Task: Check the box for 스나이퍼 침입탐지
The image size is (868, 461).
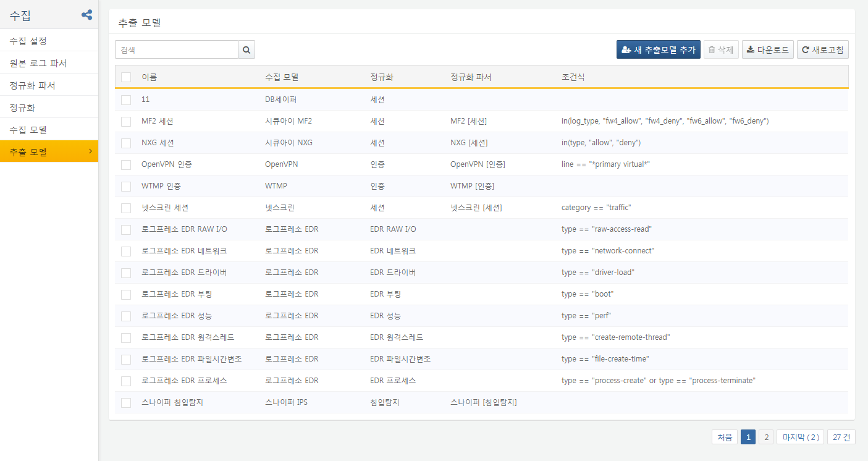Action: pyautogui.click(x=126, y=402)
